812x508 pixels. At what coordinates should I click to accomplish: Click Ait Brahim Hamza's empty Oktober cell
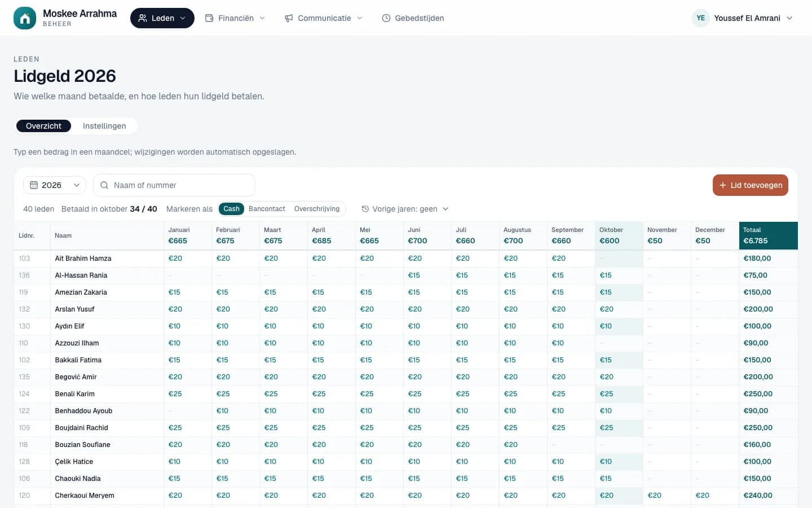pyautogui.click(x=619, y=259)
